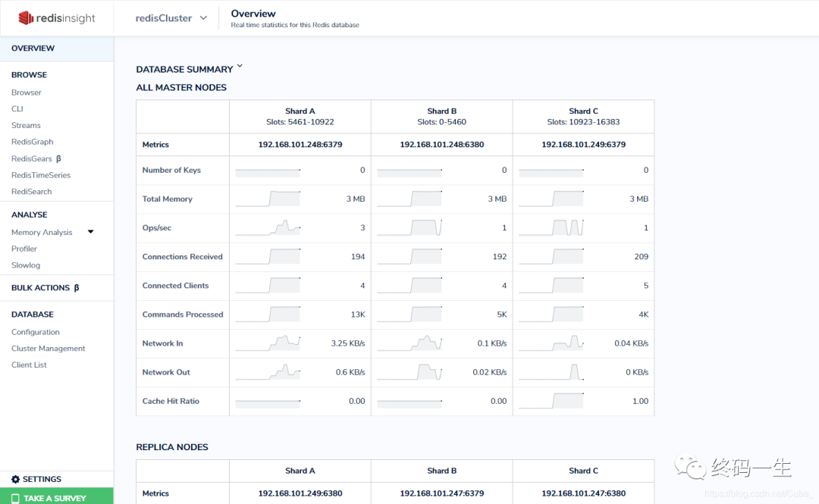Image resolution: width=819 pixels, height=504 pixels.
Task: Click replica node address 192.168.101.247:6379
Action: (x=442, y=493)
